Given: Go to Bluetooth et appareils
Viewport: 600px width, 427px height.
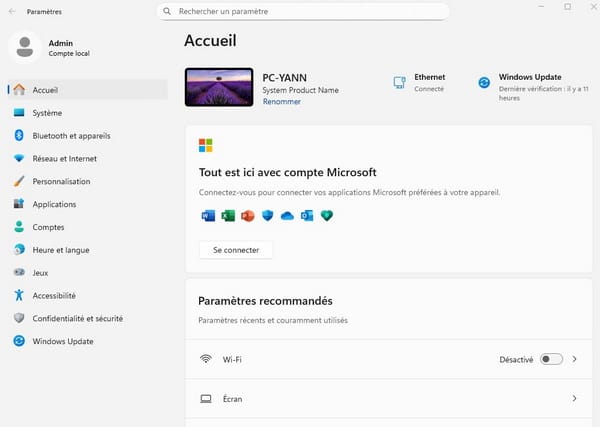Looking at the screenshot, I should pyautogui.click(x=88, y=135).
